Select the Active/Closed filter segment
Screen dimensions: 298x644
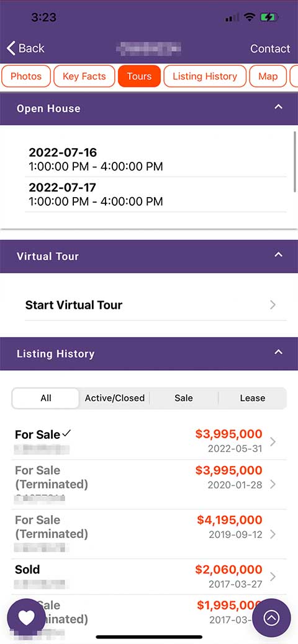tap(114, 398)
